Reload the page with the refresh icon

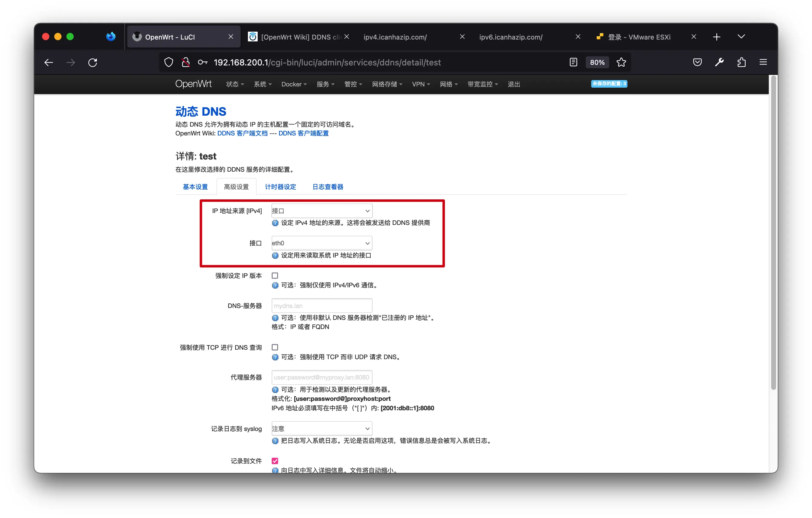click(x=93, y=62)
